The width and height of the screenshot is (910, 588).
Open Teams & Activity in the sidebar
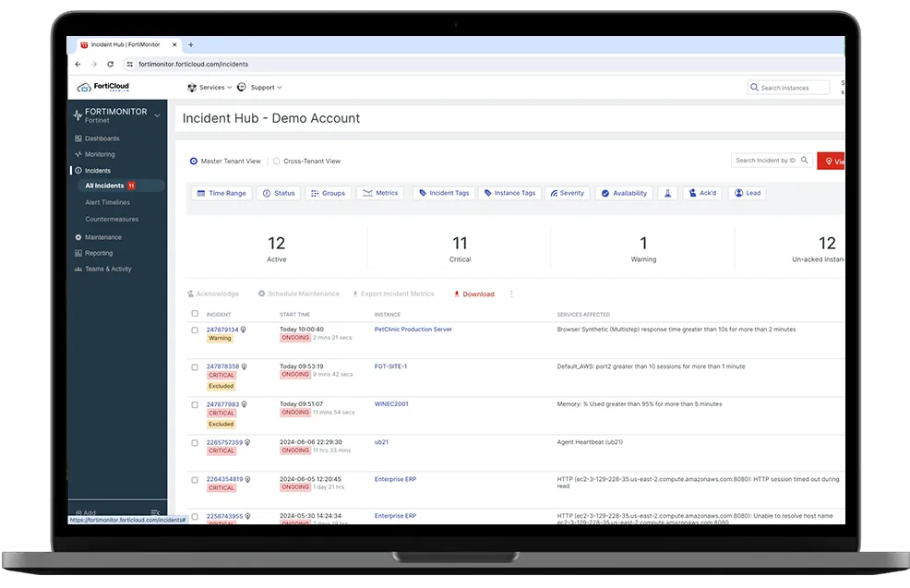click(x=108, y=270)
